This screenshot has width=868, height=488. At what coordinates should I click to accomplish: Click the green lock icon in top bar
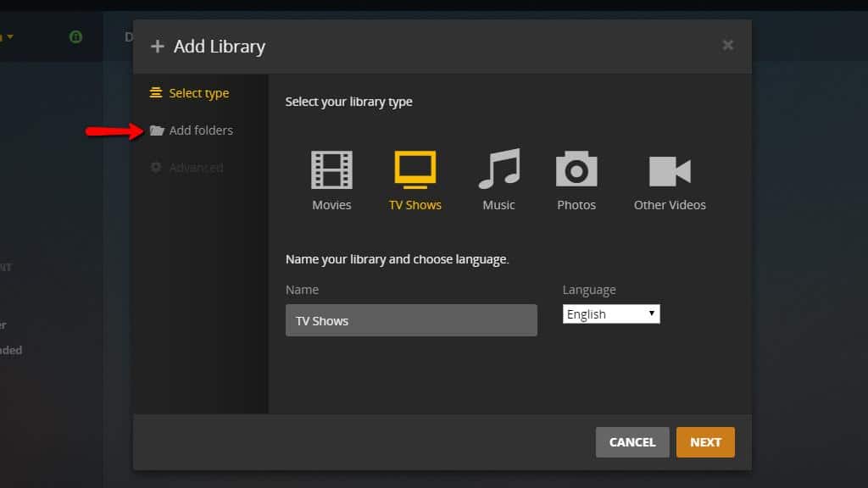point(75,37)
